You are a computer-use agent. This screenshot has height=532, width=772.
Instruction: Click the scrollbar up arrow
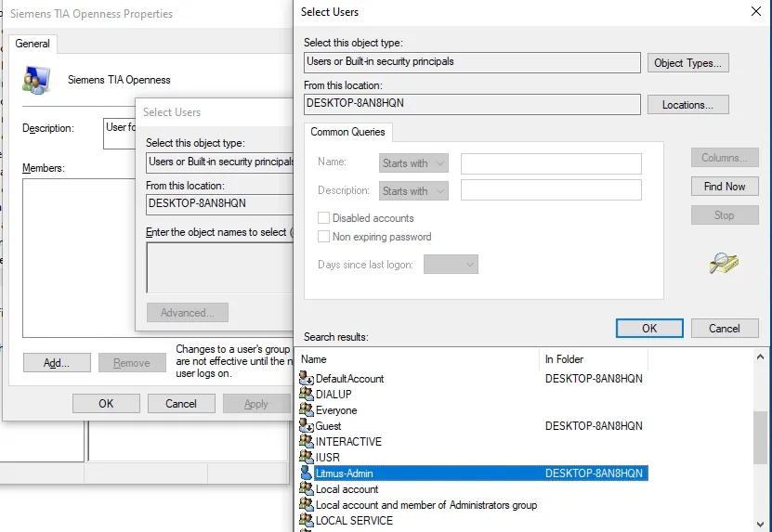760,357
